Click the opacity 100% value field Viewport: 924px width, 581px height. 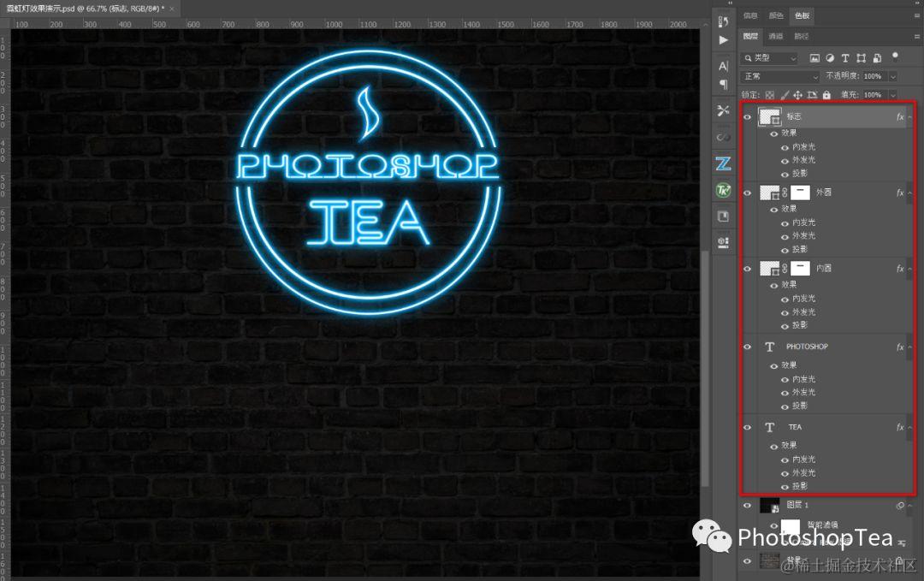point(874,77)
